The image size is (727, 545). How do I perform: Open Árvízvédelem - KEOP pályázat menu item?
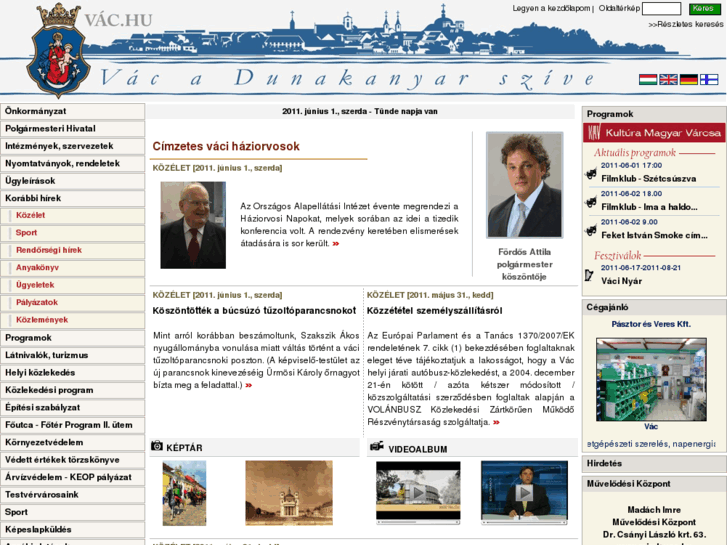click(72, 477)
